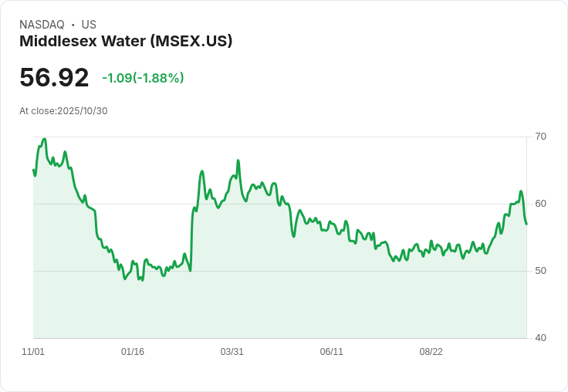The width and height of the screenshot is (568, 392).
Task: Click the -1.09(-1.88%) price change
Action: point(143,78)
